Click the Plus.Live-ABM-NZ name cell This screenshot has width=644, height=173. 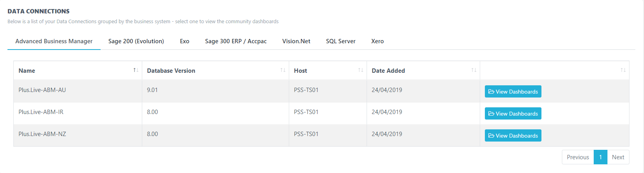click(42, 134)
